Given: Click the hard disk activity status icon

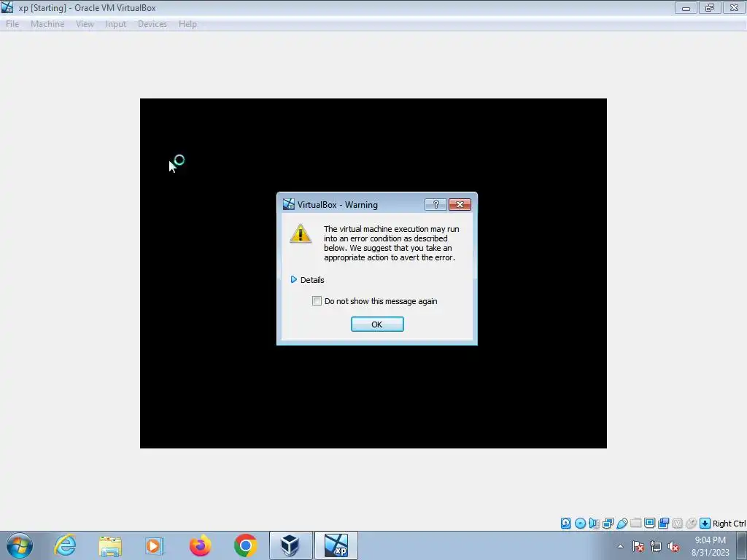Looking at the screenshot, I should coord(565,524).
